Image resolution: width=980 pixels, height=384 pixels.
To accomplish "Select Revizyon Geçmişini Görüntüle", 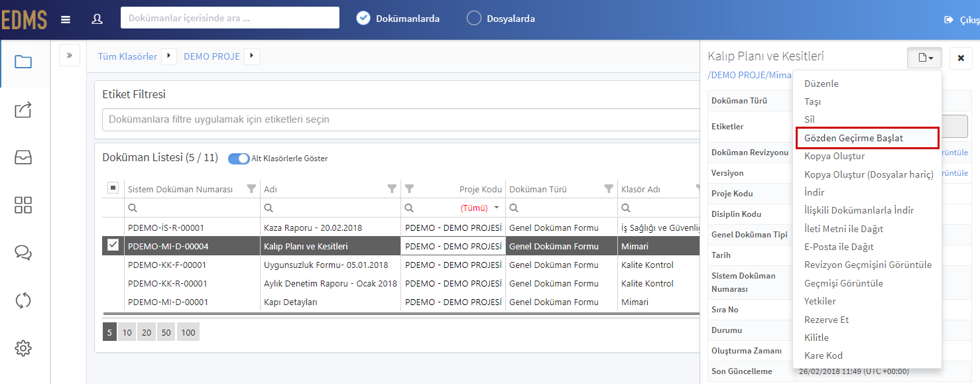I will [867, 265].
